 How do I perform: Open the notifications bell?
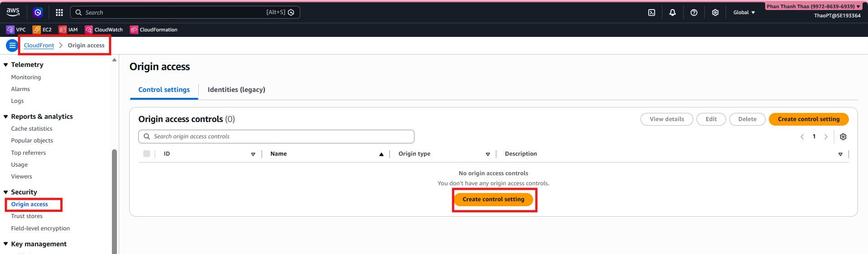[x=672, y=13]
